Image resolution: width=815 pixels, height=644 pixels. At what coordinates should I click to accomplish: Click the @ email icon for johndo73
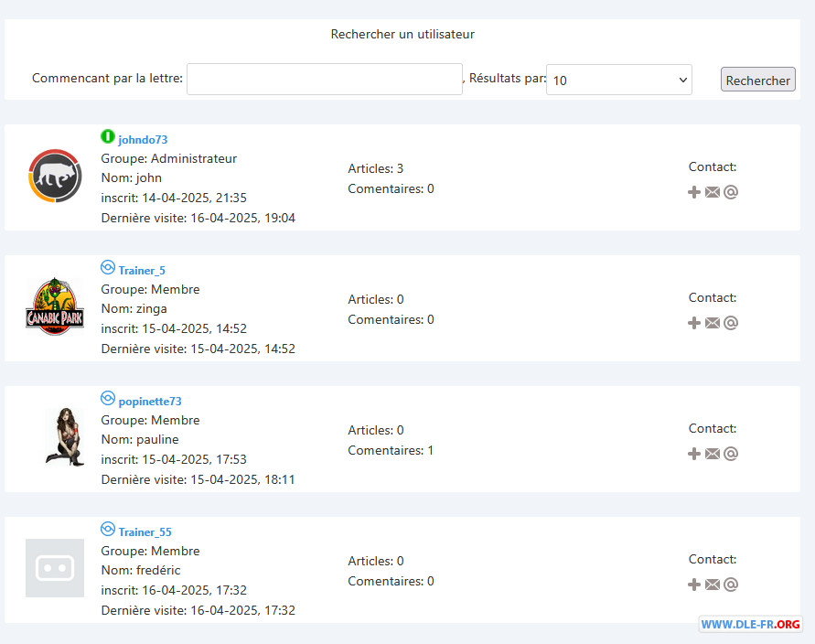coord(731,192)
